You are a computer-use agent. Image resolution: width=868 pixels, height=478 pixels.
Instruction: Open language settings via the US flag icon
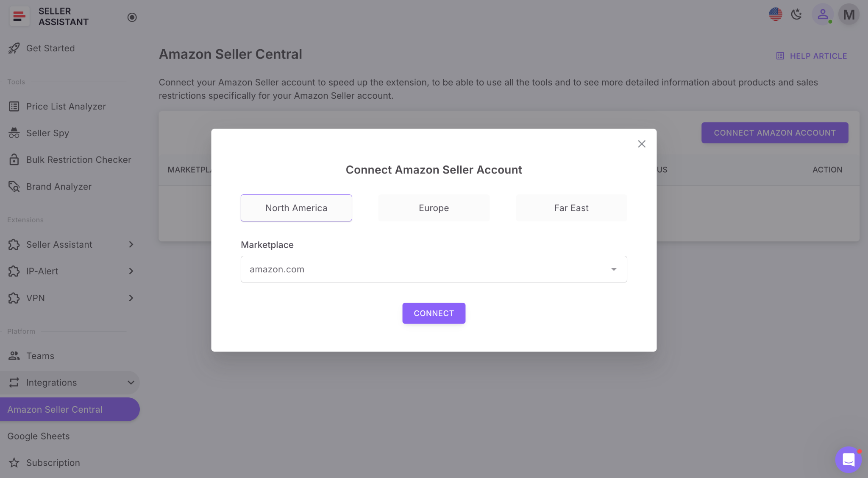pos(775,14)
